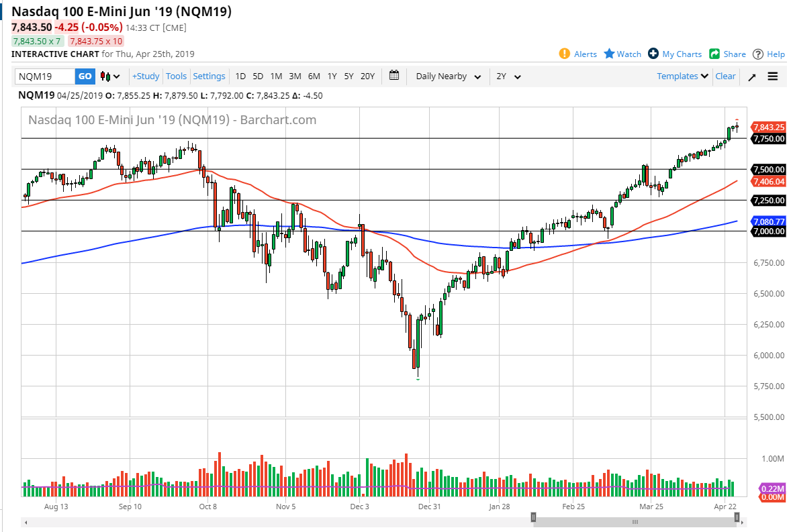Viewport: 791px width, 532px height.
Task: Expand the 2Y range dropdown
Action: coord(508,76)
